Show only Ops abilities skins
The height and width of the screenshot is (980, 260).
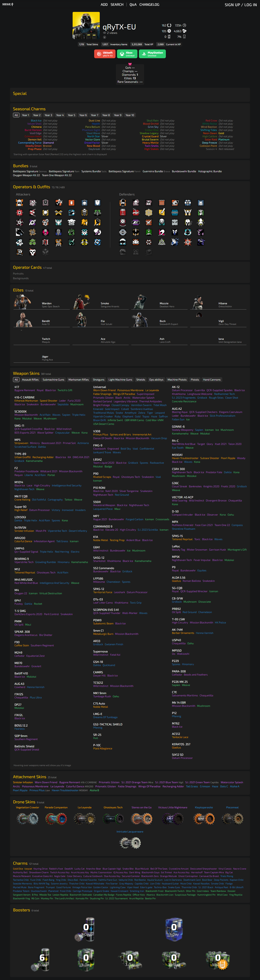(156, 380)
